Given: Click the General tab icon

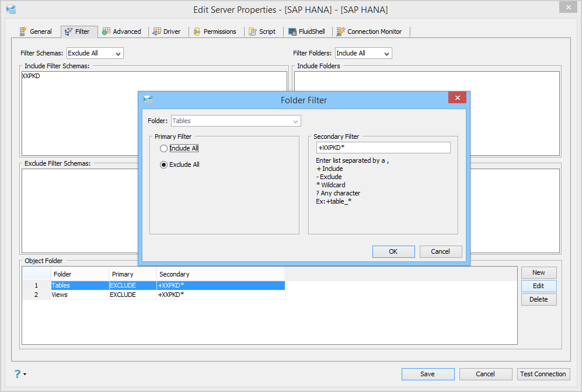Looking at the screenshot, I should (x=23, y=32).
